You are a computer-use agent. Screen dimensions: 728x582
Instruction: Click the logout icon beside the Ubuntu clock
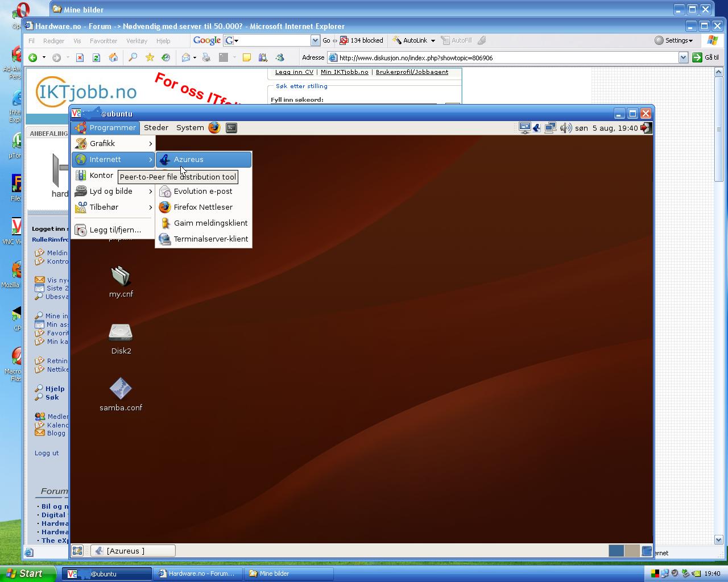click(646, 128)
